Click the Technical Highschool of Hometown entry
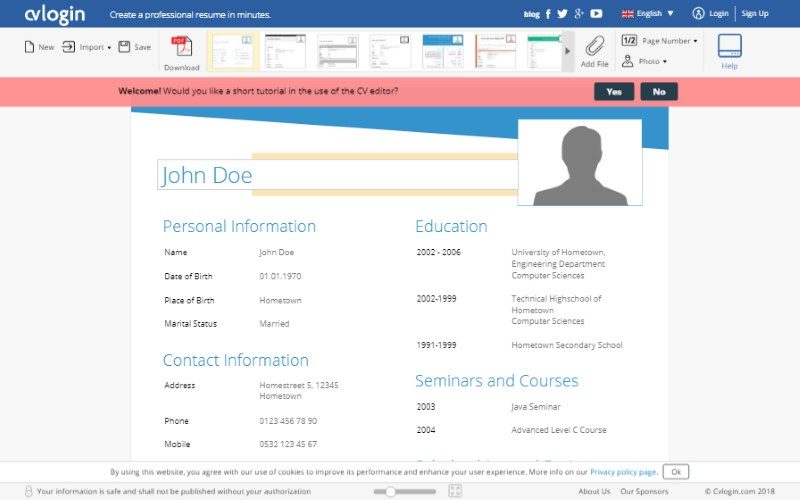This screenshot has height=500, width=800. (x=556, y=310)
